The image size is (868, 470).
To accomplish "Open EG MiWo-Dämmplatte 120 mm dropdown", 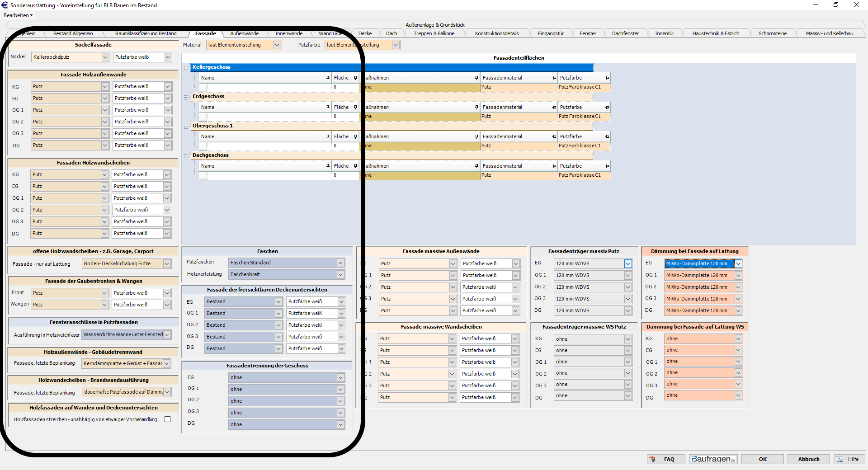I will coord(738,263).
